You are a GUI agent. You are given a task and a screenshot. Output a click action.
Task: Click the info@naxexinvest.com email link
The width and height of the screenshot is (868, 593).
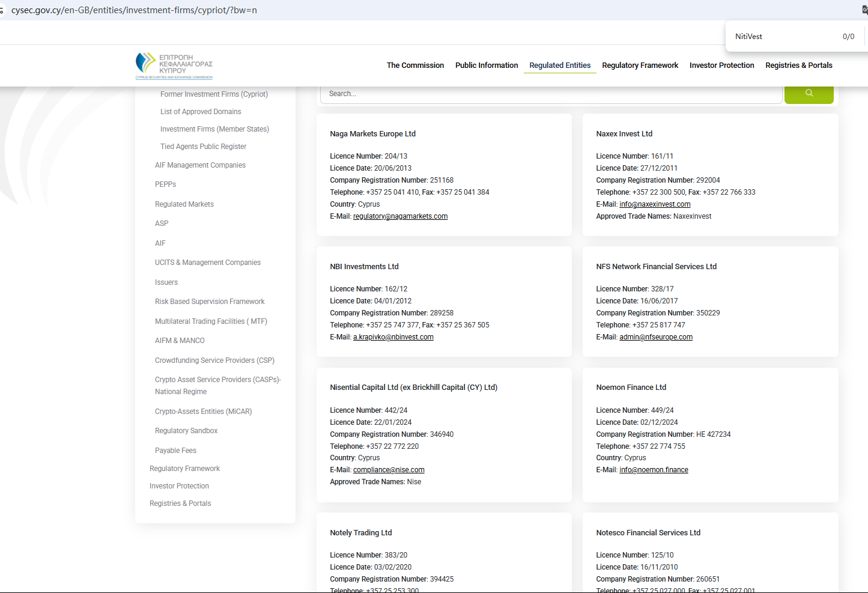click(x=655, y=204)
